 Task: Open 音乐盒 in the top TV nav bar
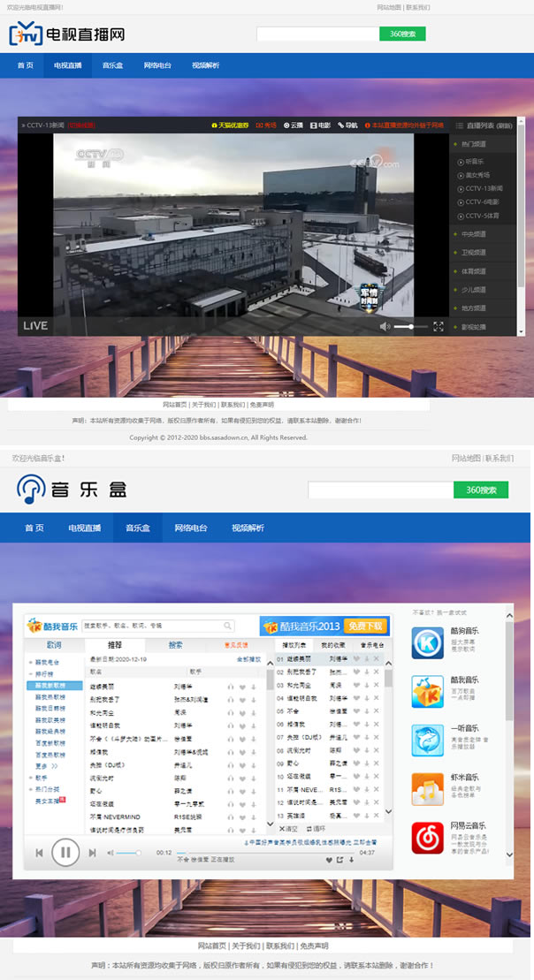[112, 65]
